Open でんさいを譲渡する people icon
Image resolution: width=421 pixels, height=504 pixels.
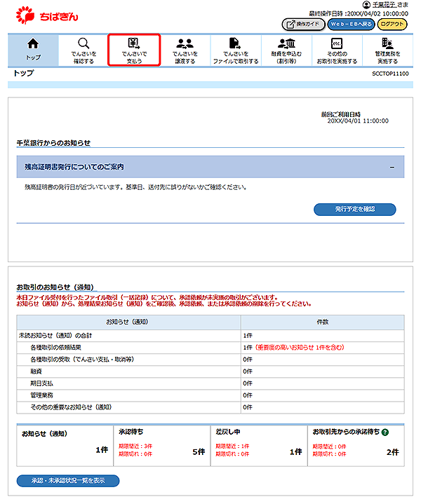coord(185,44)
